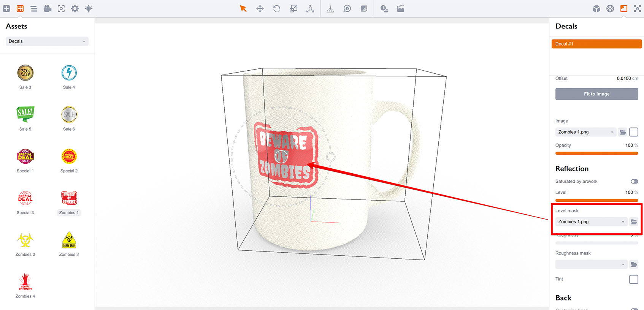Viewport: 644px width, 310px height.
Task: Open the lighting environment panel
Action: 89,8
